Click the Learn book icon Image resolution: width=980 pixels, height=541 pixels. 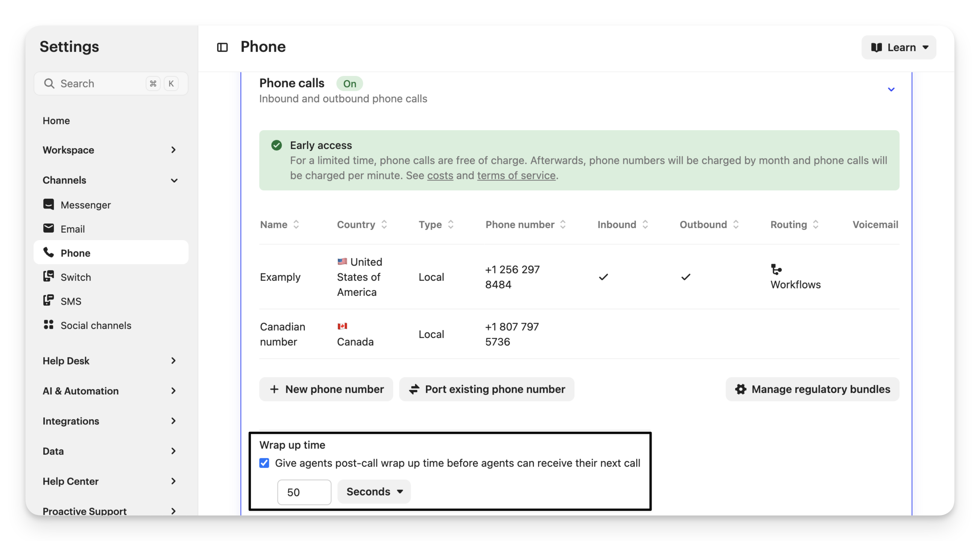(x=877, y=47)
